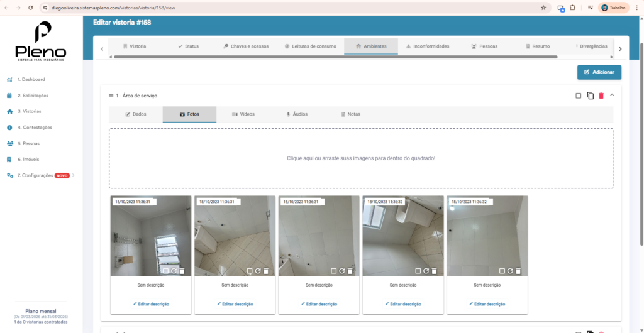Viewport: 644px width, 333px height.
Task: Rotate the first photo
Action: pos(174,271)
